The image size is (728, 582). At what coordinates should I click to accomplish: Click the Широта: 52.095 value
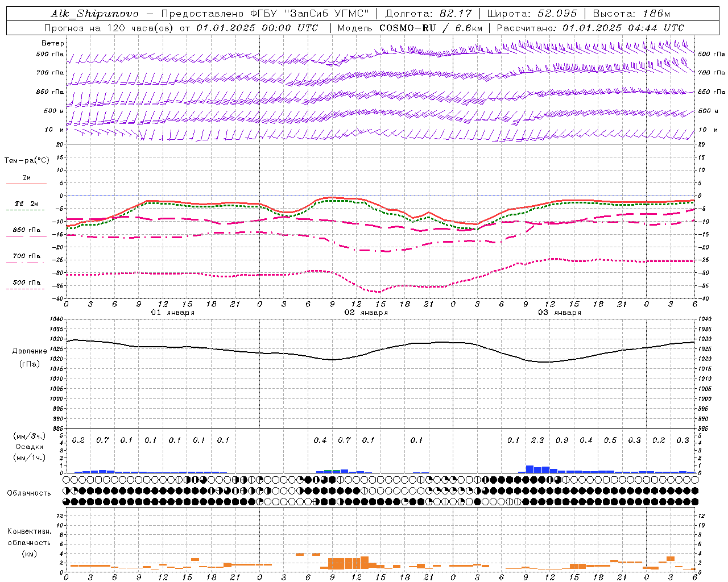pos(532,14)
